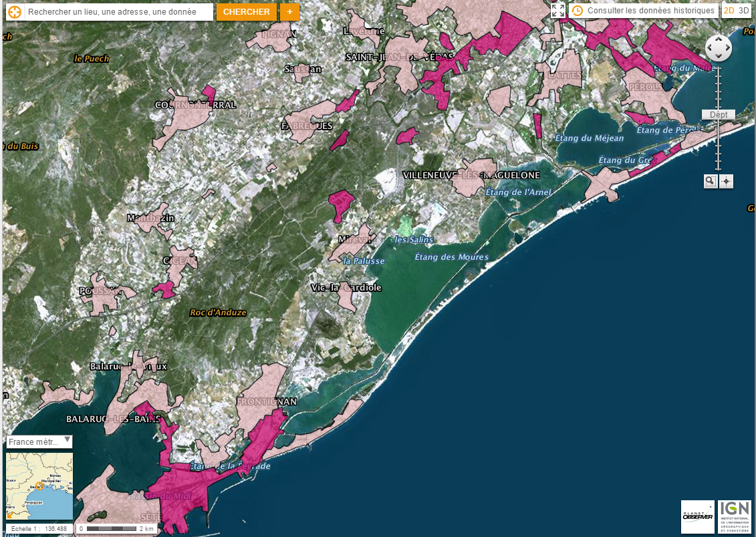Click the SAINT-JEAN-DE-VÉDAS map label
The width and height of the screenshot is (756, 537).
point(400,57)
